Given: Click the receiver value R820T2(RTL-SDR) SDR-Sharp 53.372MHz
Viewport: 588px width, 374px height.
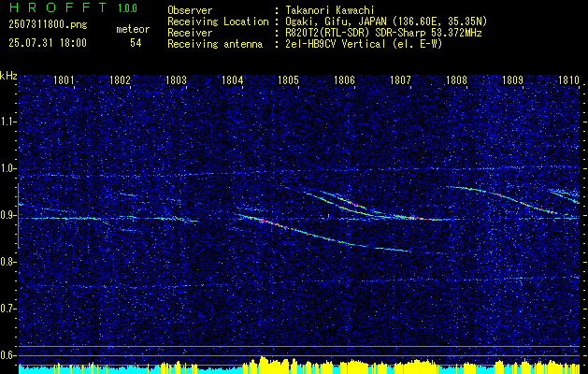Looking at the screenshot, I should tap(383, 33).
